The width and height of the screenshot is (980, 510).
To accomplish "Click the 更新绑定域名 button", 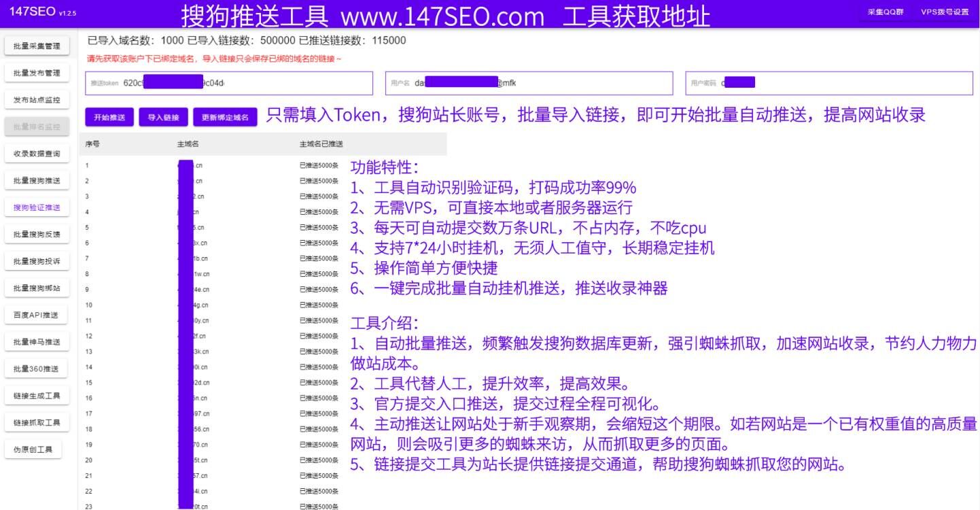I will click(x=224, y=116).
